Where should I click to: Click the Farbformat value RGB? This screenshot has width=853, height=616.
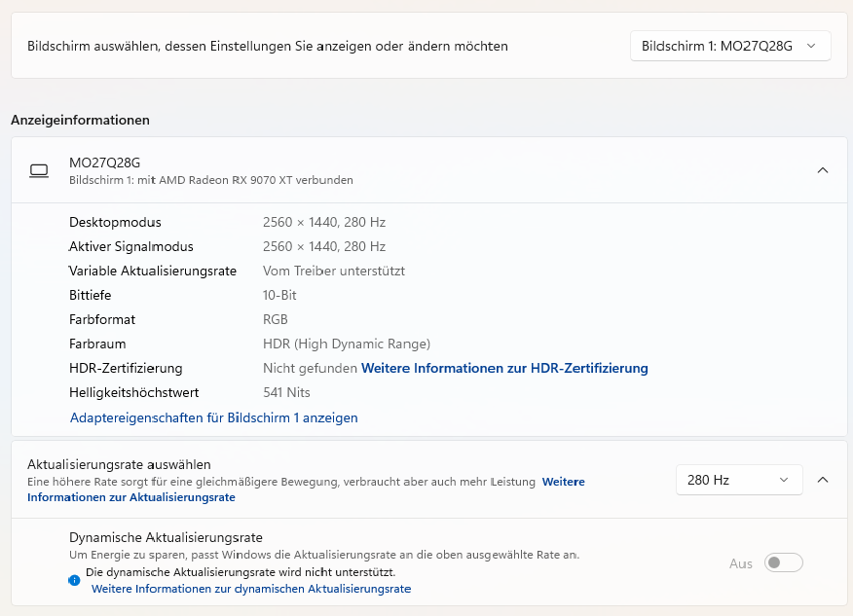276,320
